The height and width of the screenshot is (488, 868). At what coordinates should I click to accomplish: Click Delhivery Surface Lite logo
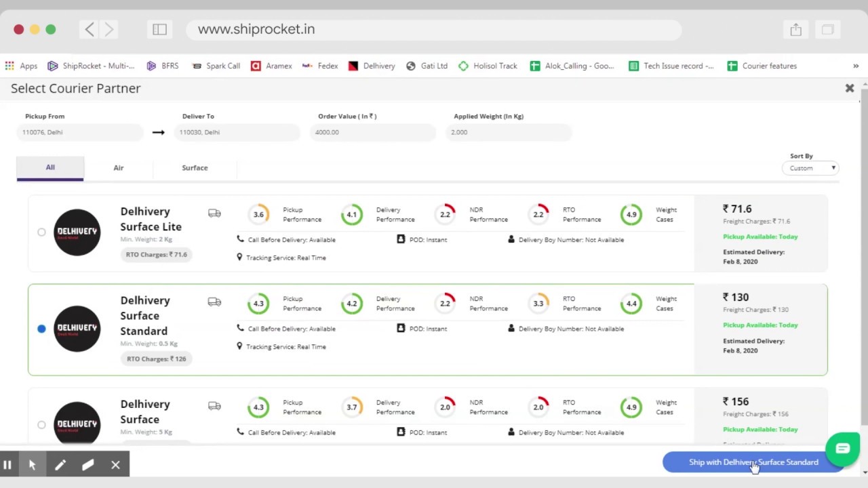[x=77, y=232]
